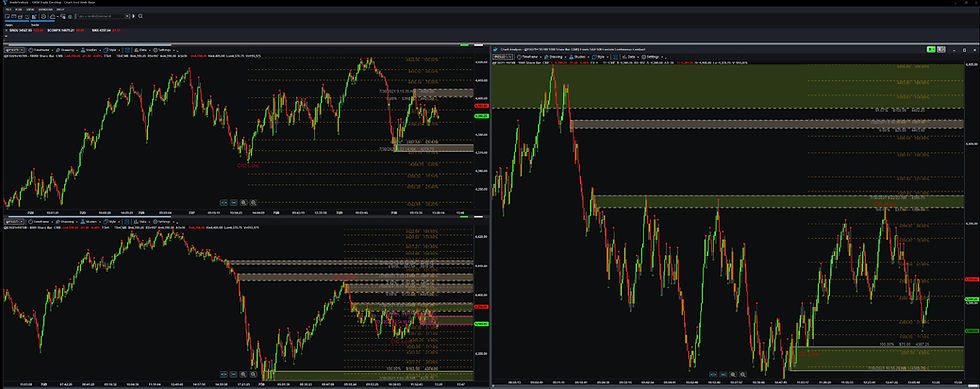The image size is (980, 389).
Task: Click second magnifier zoom button in top-left chart
Action: (252, 202)
